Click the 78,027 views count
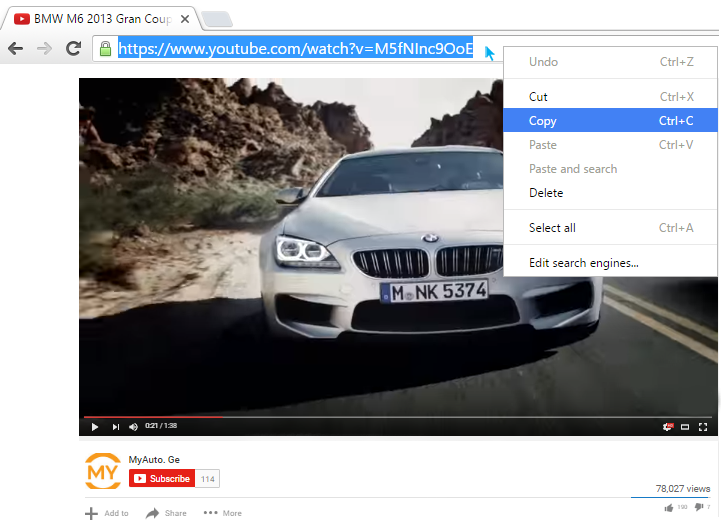The width and height of the screenshot is (721, 525). tap(683, 488)
